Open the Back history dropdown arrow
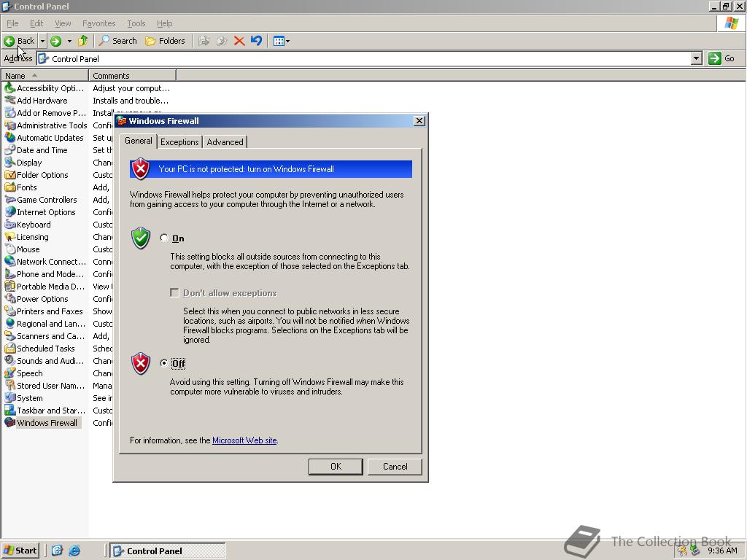 (42, 41)
